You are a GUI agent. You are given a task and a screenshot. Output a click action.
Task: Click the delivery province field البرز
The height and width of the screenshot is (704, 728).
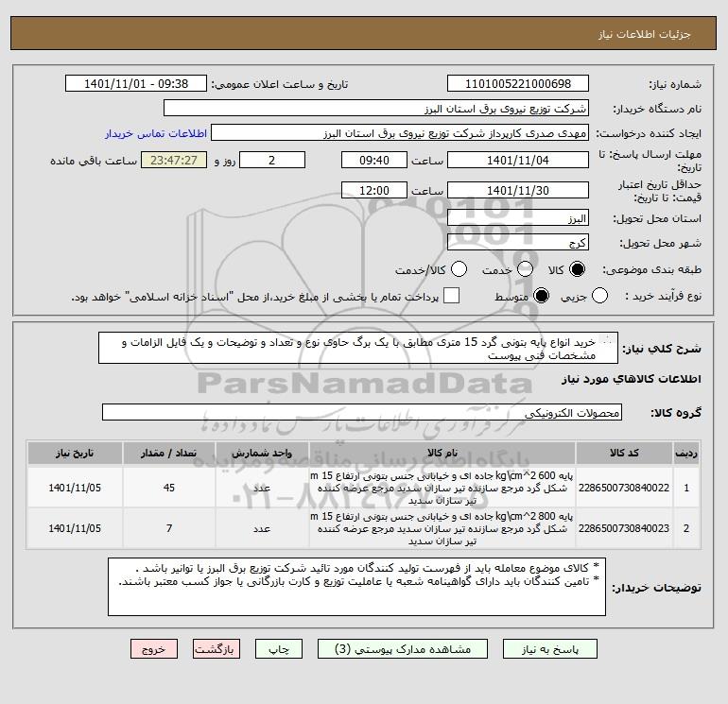click(518, 217)
